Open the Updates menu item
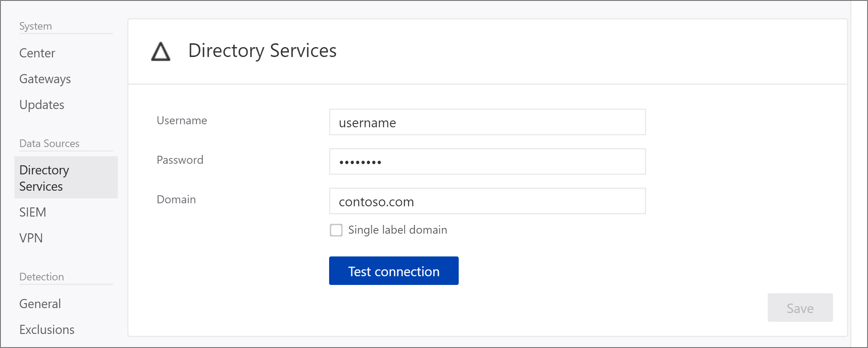Image resolution: width=868 pixels, height=348 pixels. (42, 104)
